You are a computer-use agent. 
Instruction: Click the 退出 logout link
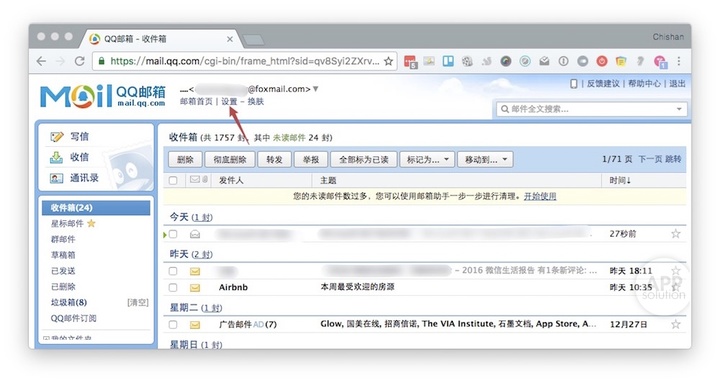[677, 84]
